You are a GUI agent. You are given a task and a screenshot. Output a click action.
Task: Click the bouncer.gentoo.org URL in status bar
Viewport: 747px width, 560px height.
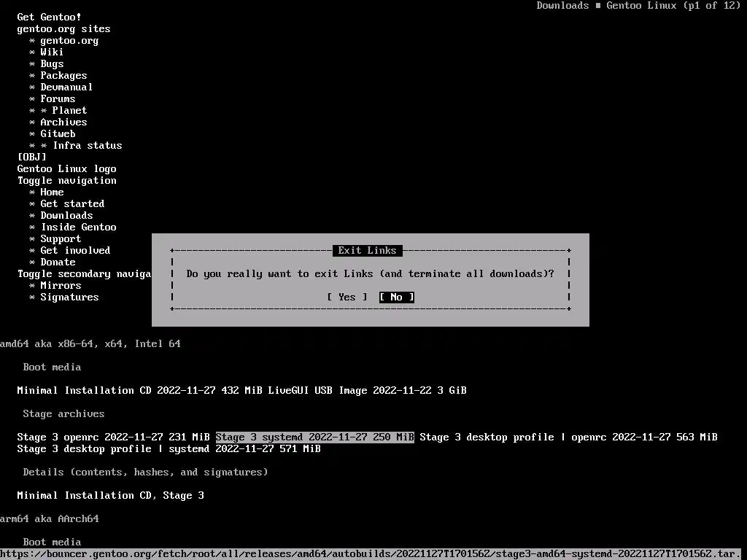368,554
